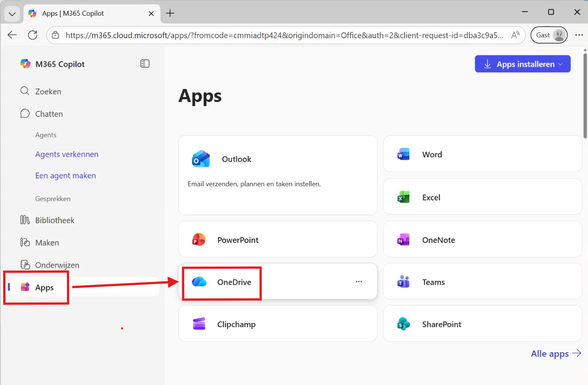Screen dimensions: 588x385
Task: Click the Agents verkennen link
Action: tap(67, 154)
